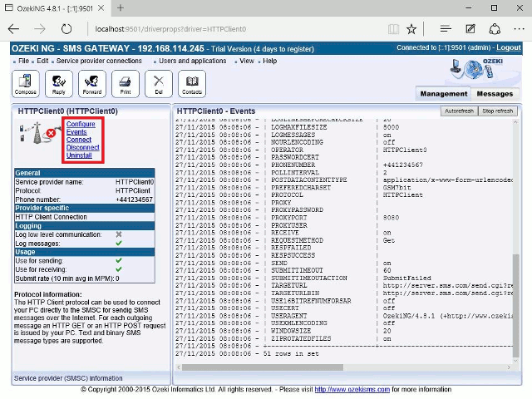Click the Compose toolbar icon
Viewport: 532px width, 399px height.
26,84
